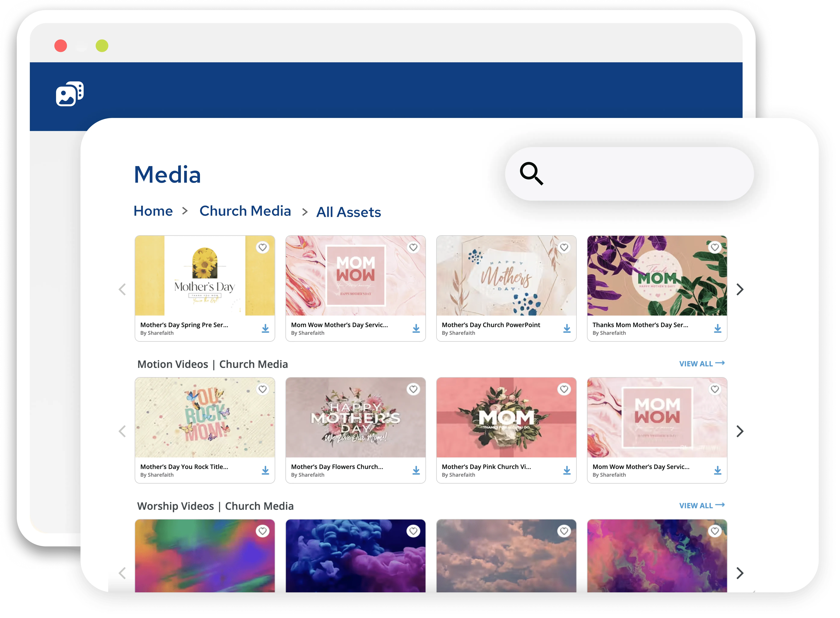Navigate to Church Media breadcrumb

click(245, 211)
